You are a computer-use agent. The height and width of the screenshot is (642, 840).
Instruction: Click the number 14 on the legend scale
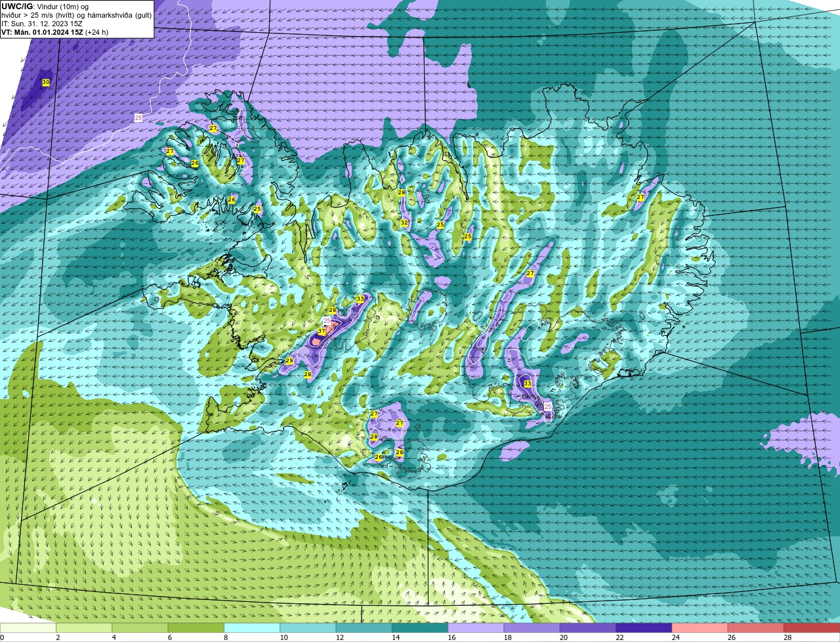[395, 637]
